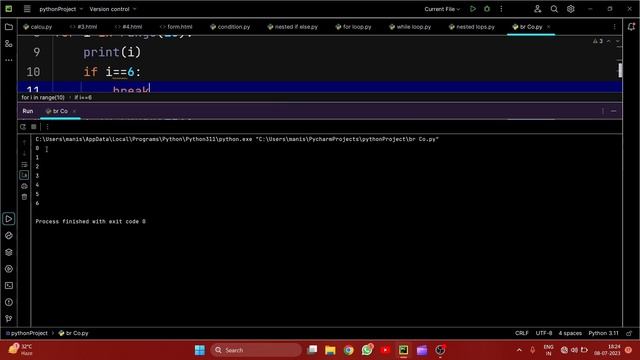Image resolution: width=640 pixels, height=360 pixels.
Task: Switch to while loop.py tab
Action: click(410, 27)
